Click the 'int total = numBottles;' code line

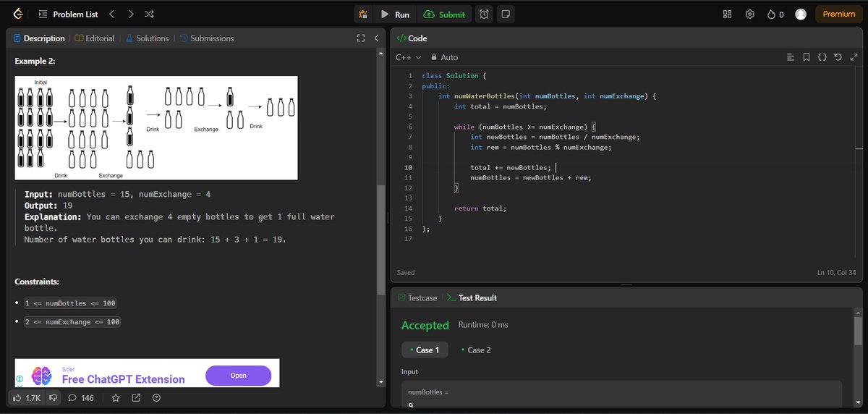[x=501, y=106]
